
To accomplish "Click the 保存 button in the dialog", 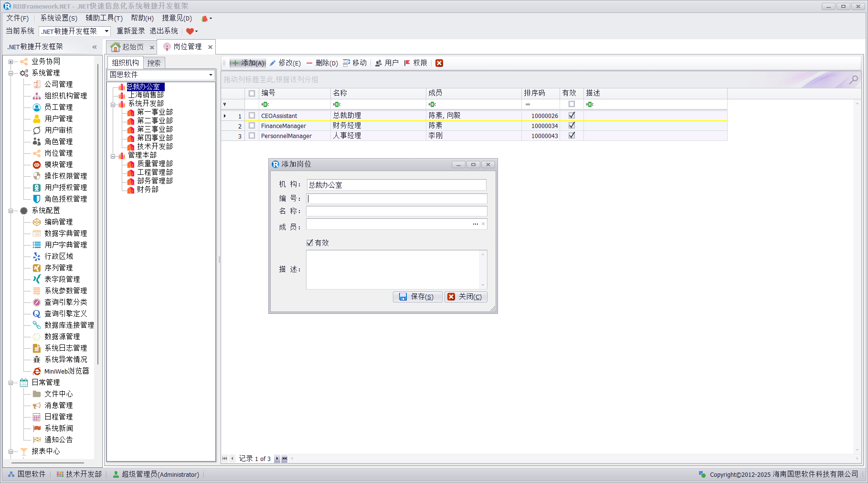I will coord(417,297).
